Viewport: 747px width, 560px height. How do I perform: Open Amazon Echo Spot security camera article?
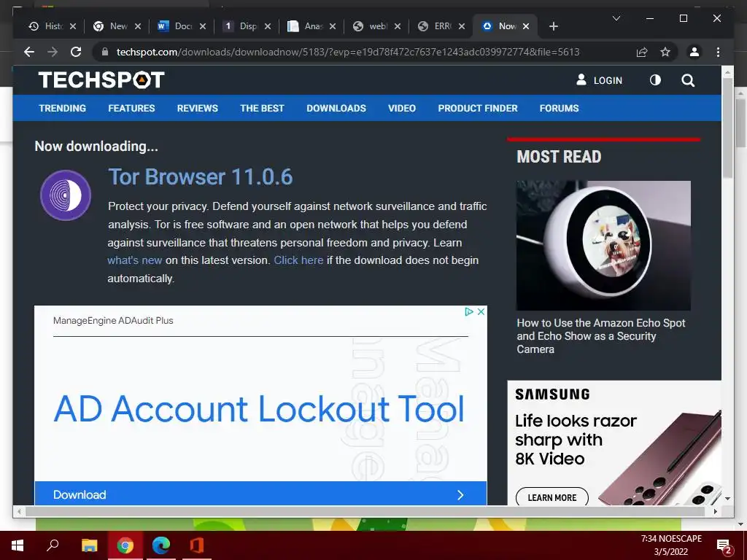pyautogui.click(x=601, y=335)
